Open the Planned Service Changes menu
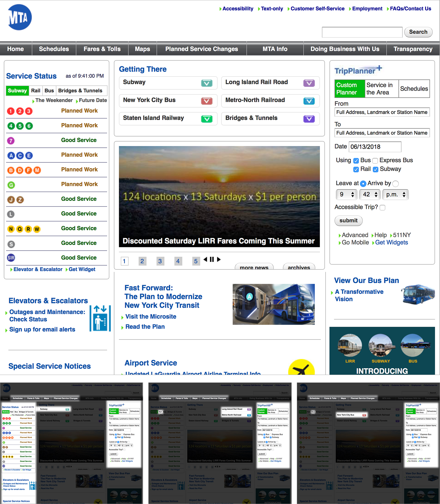Screen dimensions: 440x504 [x=202, y=49]
